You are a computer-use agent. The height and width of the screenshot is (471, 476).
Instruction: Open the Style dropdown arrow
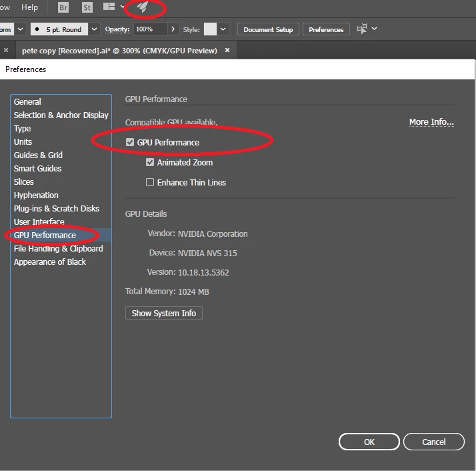[x=223, y=29]
